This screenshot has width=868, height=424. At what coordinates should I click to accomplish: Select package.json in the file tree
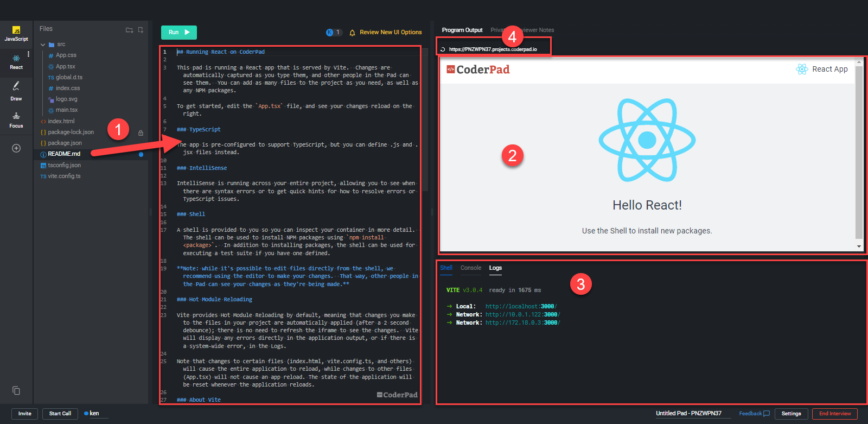point(65,143)
